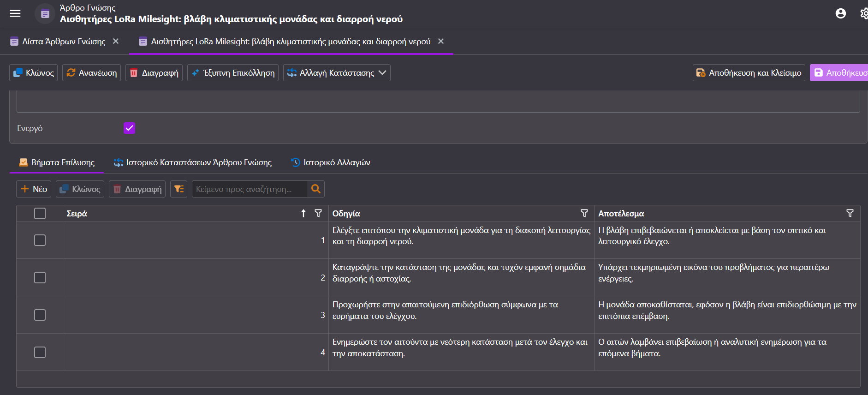The width and height of the screenshot is (868, 395).
Task: Click the sequence number 1 cell
Action: point(196,240)
